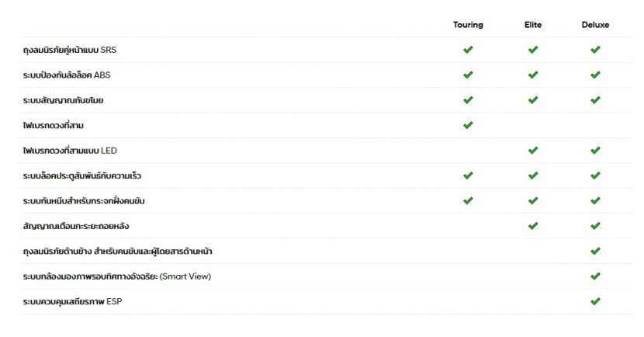Click Touring checkmark for ระบบล็อคประตู row
Viewport: 644px width, 337px height.
(468, 175)
